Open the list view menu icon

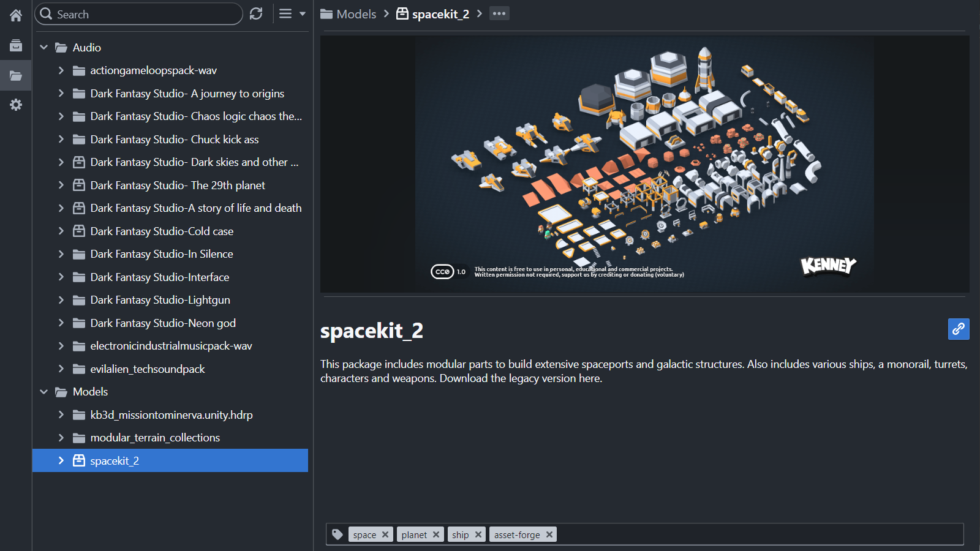tap(285, 13)
